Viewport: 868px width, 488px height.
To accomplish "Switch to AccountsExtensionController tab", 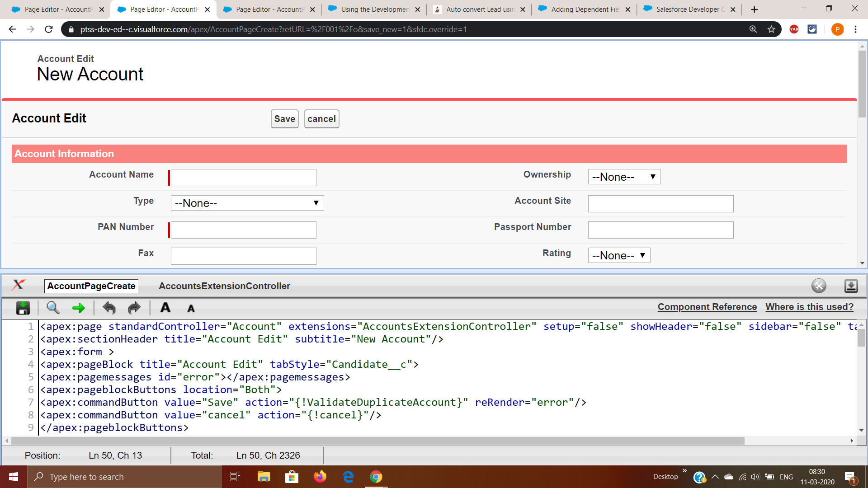I will pos(224,286).
